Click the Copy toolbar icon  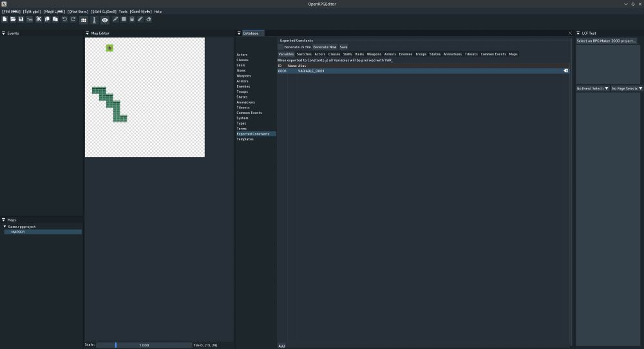pyautogui.click(x=47, y=19)
